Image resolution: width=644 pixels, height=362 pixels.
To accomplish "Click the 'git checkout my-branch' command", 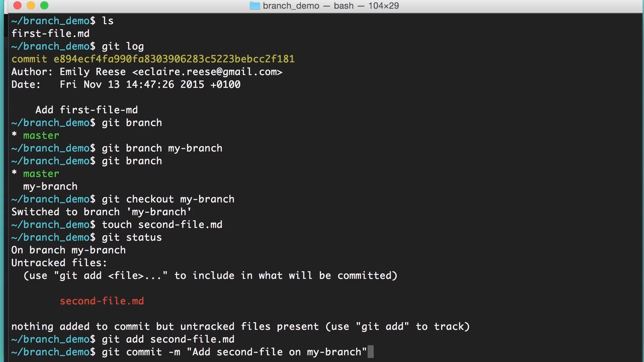I will click(x=168, y=199).
